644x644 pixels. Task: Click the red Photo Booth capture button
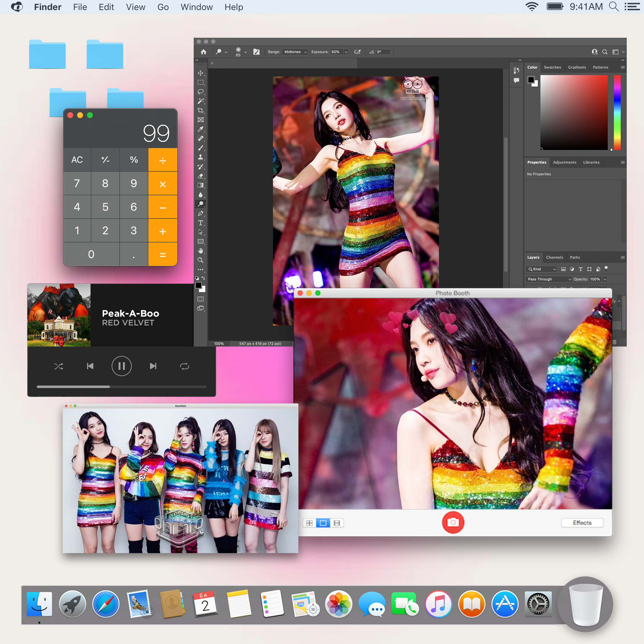[x=453, y=522]
